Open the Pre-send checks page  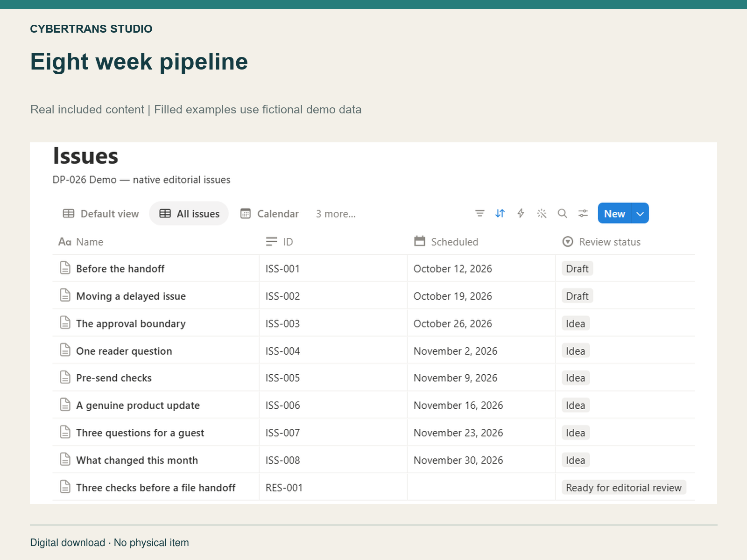point(114,378)
